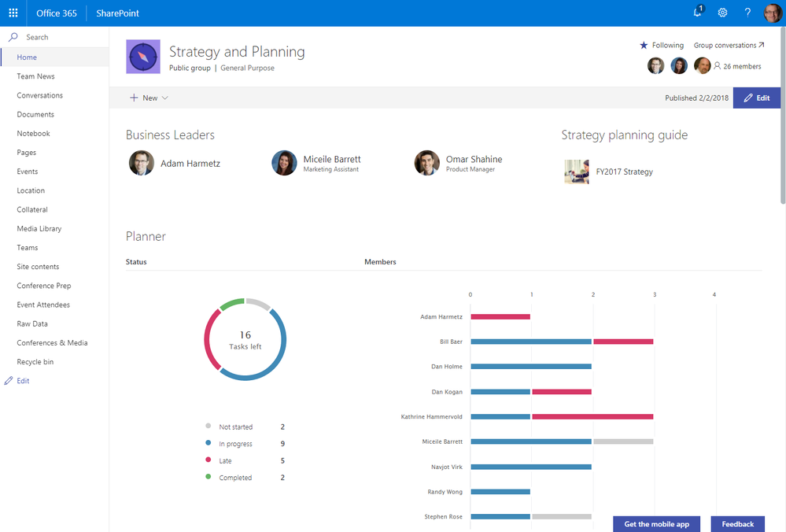Click the Kathrine Hammervold chart label
786x532 pixels.
click(432, 416)
